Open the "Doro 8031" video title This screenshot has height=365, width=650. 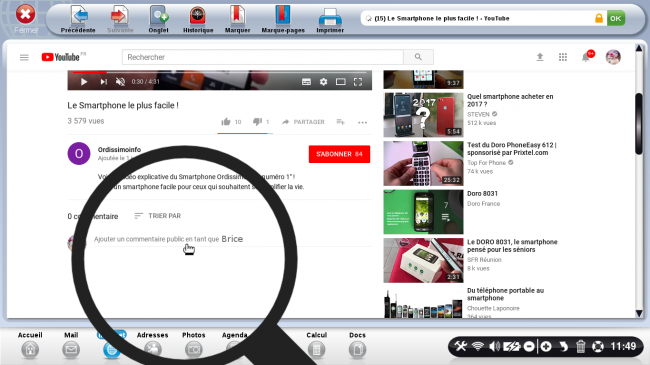pos(483,193)
